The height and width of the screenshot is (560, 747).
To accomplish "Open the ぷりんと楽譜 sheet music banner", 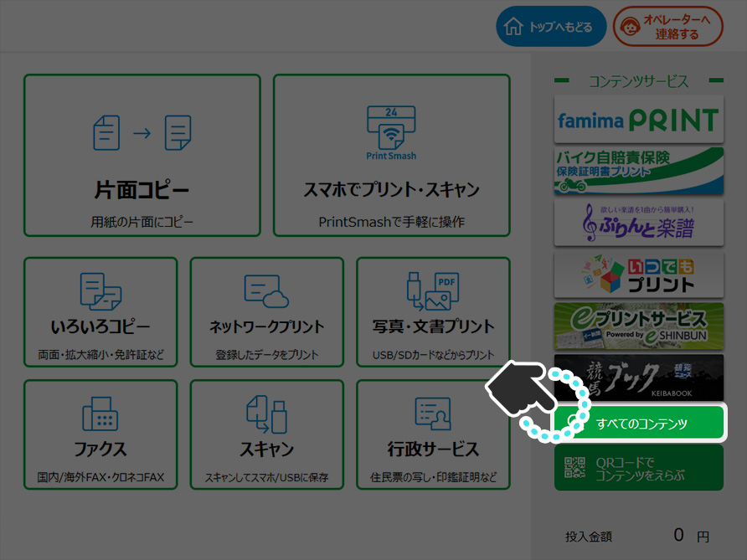I will [x=638, y=223].
